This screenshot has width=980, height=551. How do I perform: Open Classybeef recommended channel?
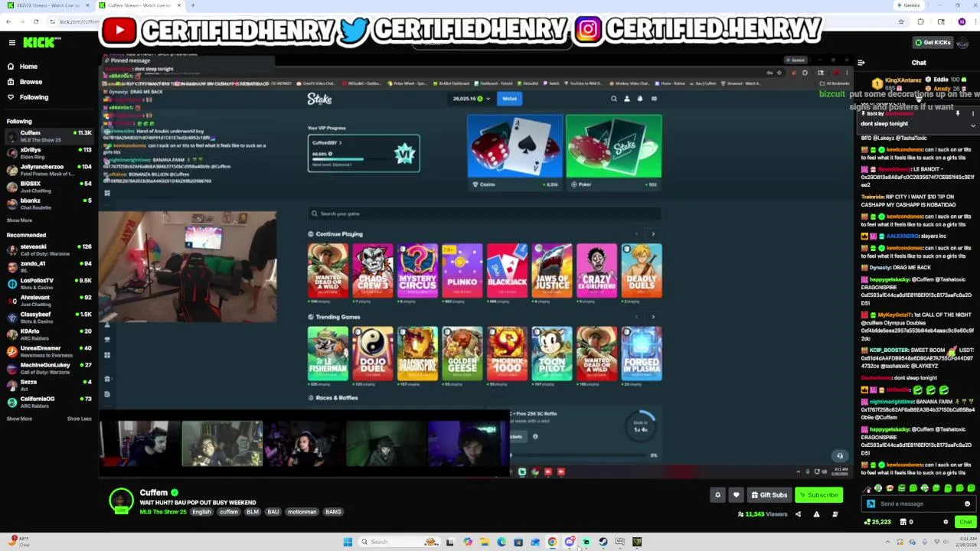pos(49,317)
